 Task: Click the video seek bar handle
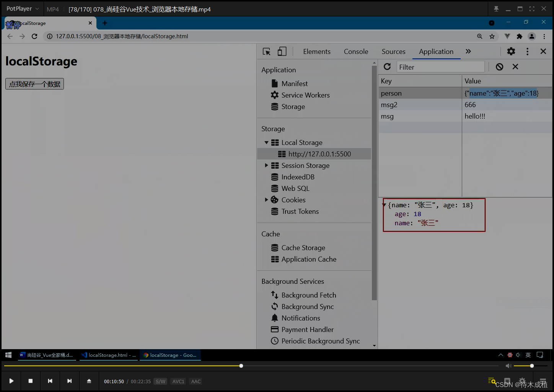tap(241, 366)
